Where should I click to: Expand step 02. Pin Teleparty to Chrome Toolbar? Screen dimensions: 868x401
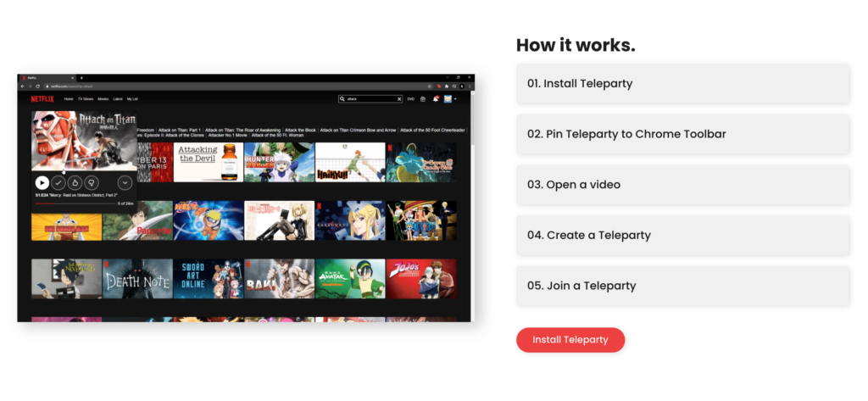pyautogui.click(x=682, y=134)
